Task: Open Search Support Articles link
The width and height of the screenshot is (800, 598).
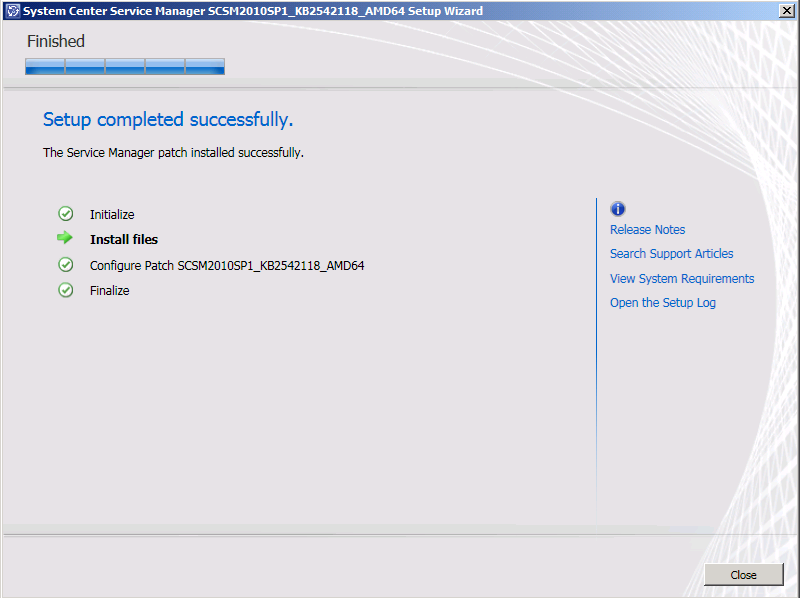Action: [671, 254]
